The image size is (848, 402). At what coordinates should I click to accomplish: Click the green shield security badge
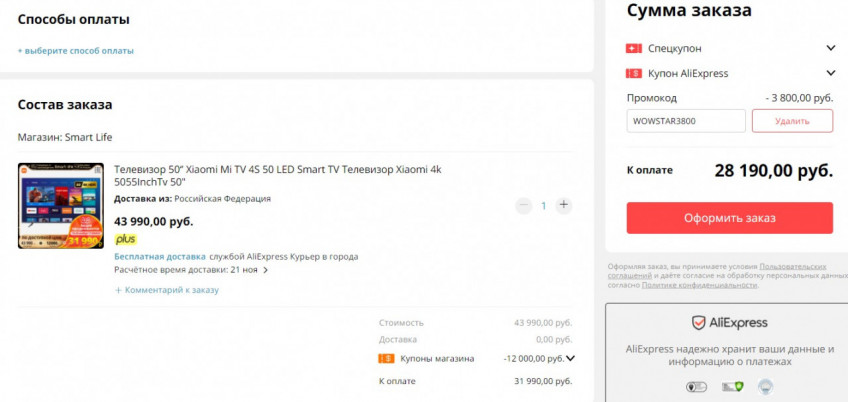click(x=733, y=386)
